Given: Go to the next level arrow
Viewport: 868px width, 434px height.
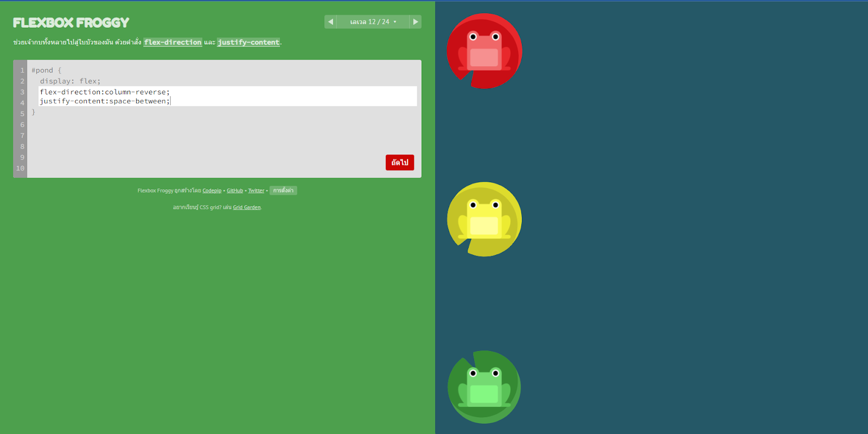Looking at the screenshot, I should (416, 22).
